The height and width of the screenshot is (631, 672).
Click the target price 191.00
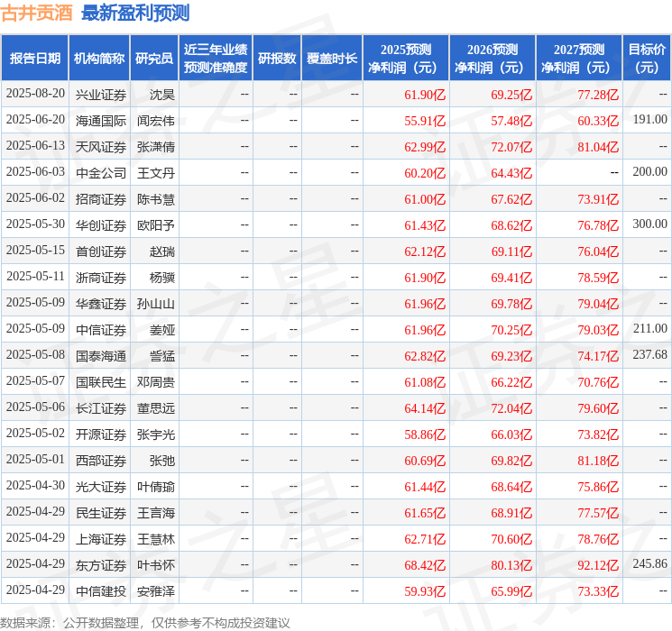click(649, 120)
